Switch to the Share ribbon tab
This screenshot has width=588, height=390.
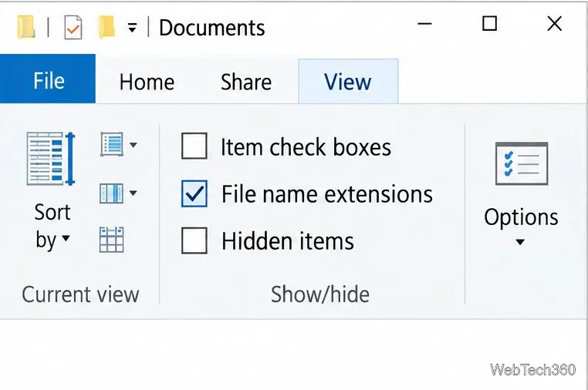pyautogui.click(x=246, y=82)
